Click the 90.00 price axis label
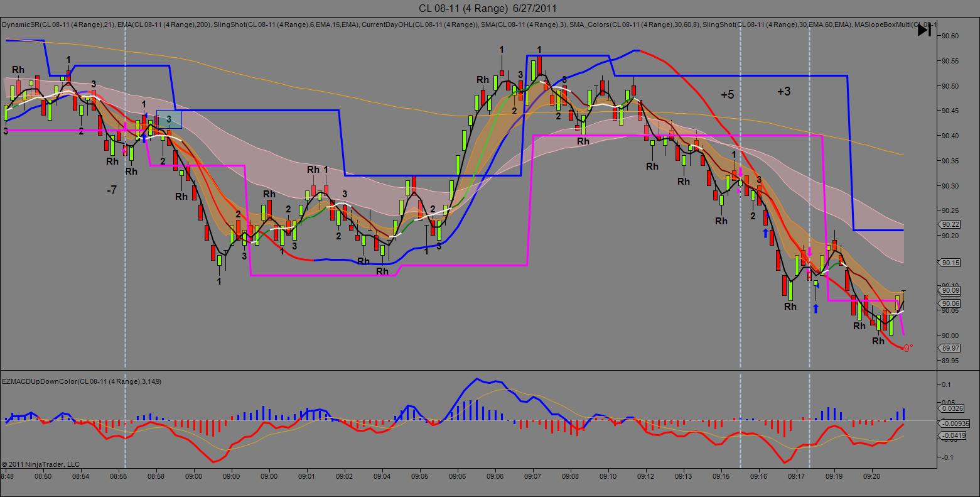The image size is (980, 497). [950, 336]
